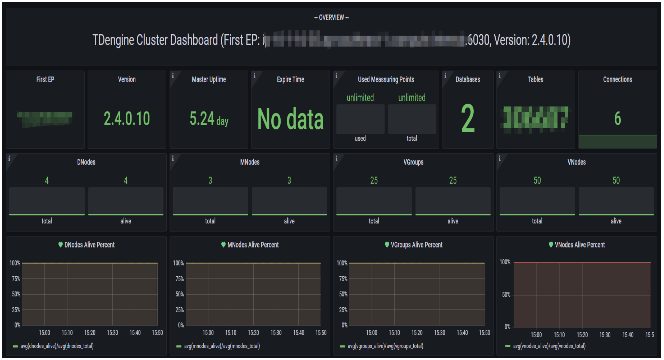This screenshot has width=664, height=360.
Task: Click the Databases count value 2
Action: coord(468,119)
